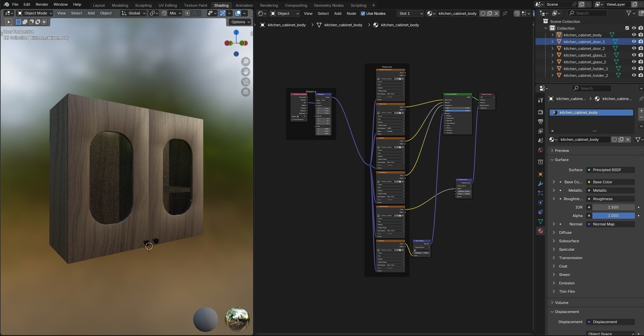
Task: Open the viewport Options dropdown
Action: tap(240, 22)
